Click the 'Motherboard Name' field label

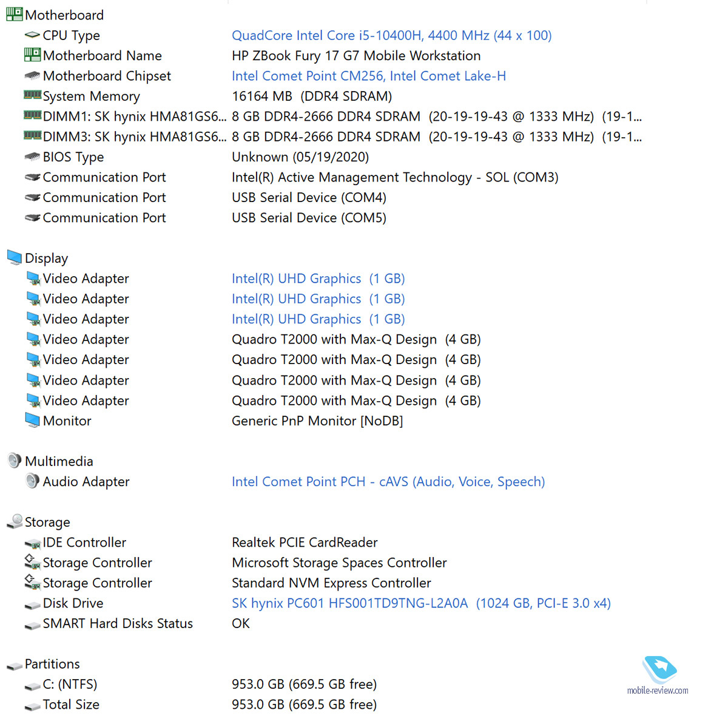click(x=103, y=56)
